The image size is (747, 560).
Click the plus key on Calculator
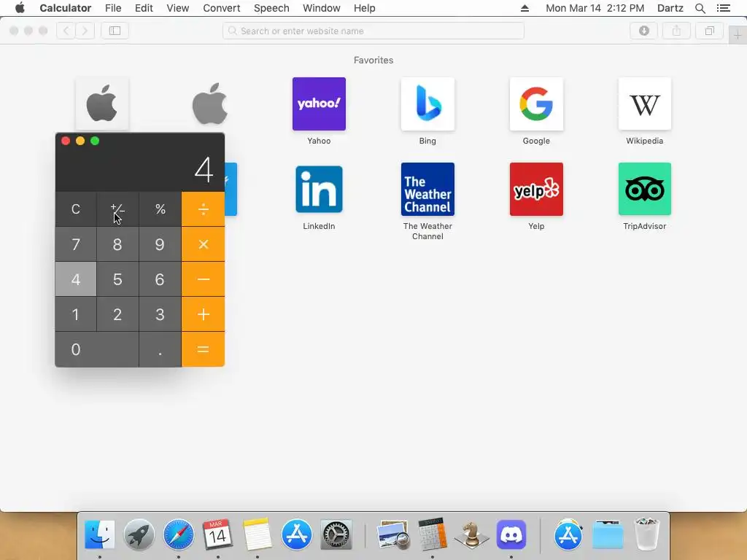click(203, 314)
